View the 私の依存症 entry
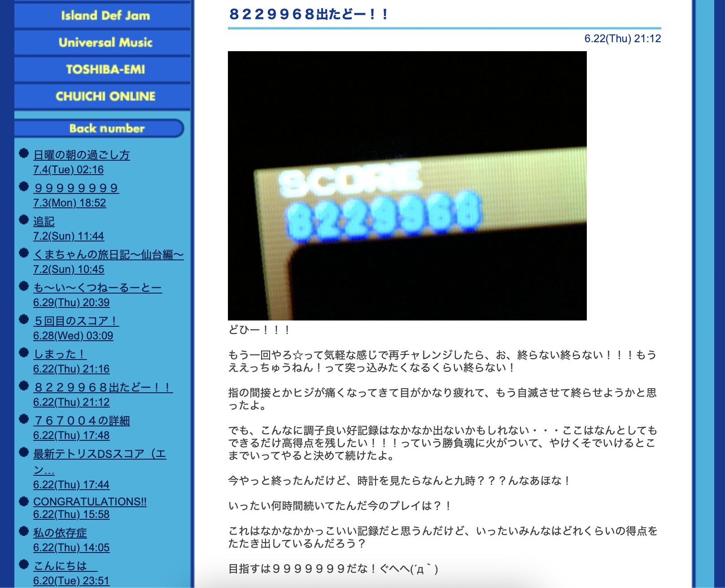 [x=60, y=533]
